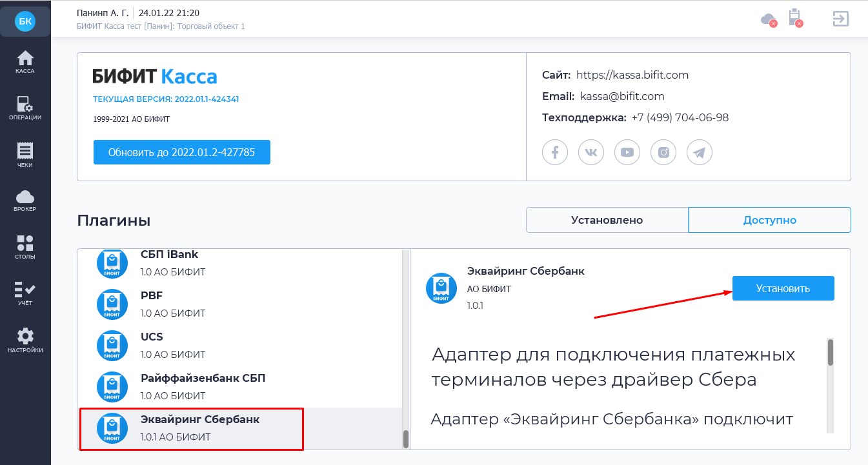The height and width of the screenshot is (465, 868).
Task: Open the Facebook social link
Action: click(x=555, y=152)
